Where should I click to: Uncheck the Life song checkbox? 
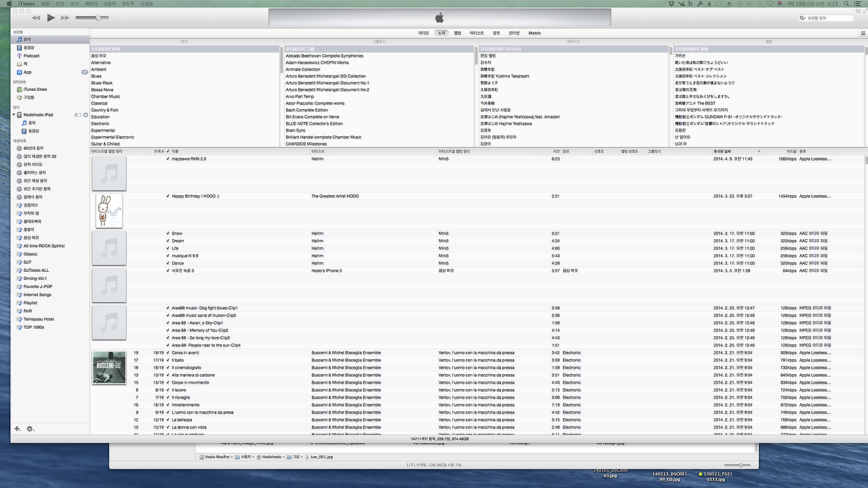168,248
